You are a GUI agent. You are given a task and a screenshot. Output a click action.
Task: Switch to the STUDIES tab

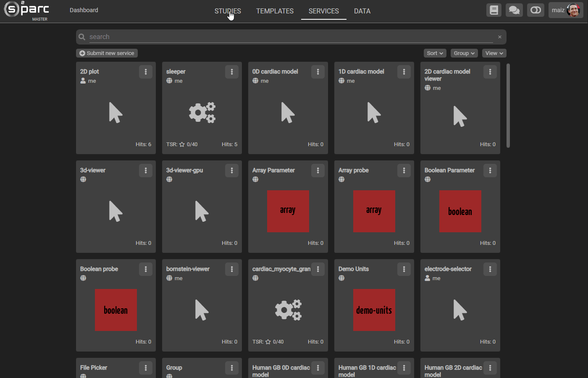click(228, 11)
